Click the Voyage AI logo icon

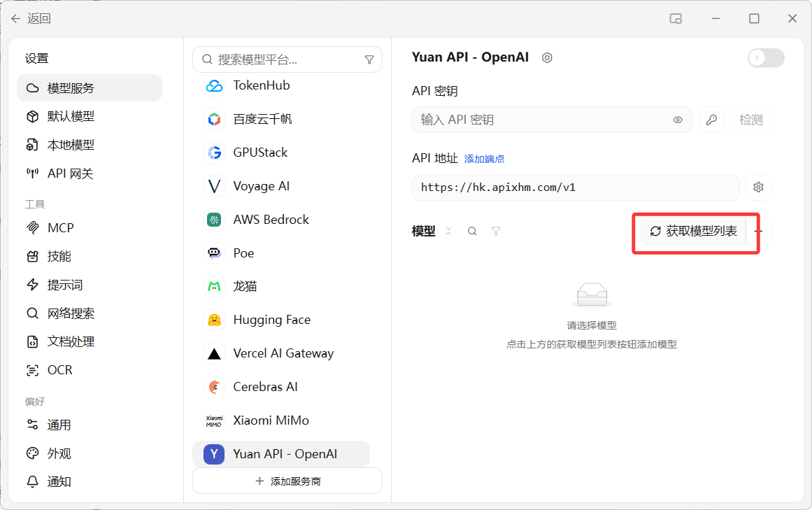tap(214, 186)
